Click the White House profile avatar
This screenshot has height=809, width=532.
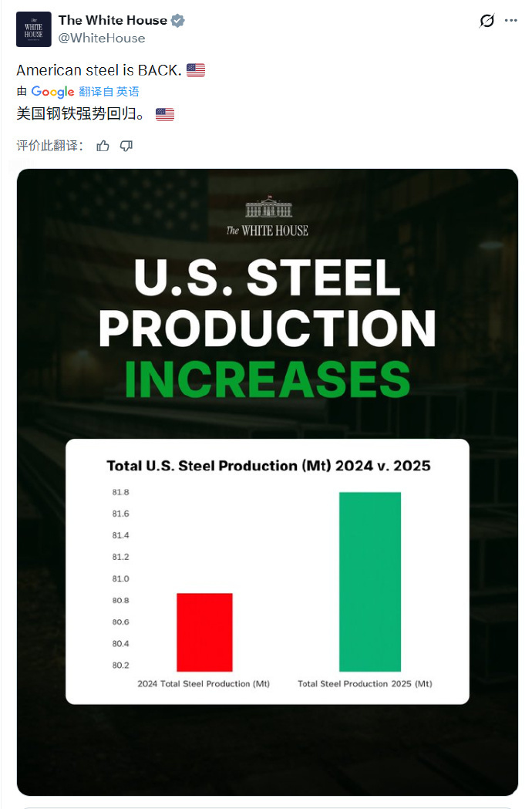tap(34, 29)
